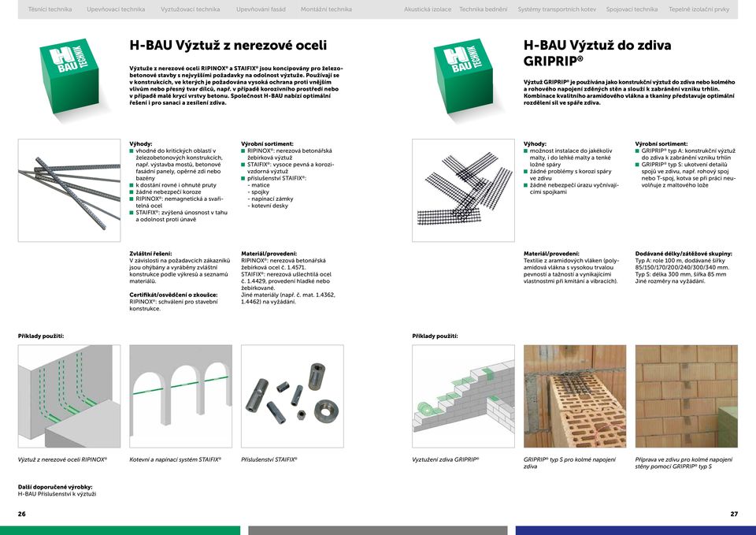Select the intro paragraph about RIPINOX and STAIFIX
The height and width of the screenshot is (535, 756).
(236, 85)
